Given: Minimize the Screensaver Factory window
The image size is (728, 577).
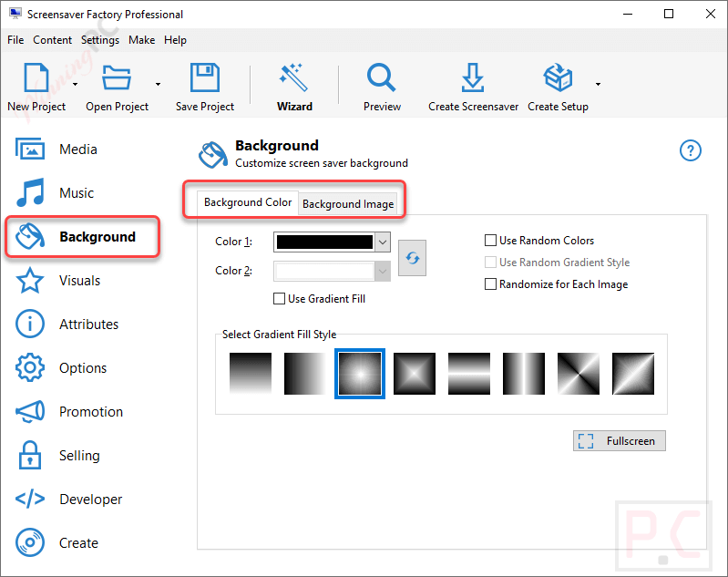Looking at the screenshot, I should click(x=628, y=14).
